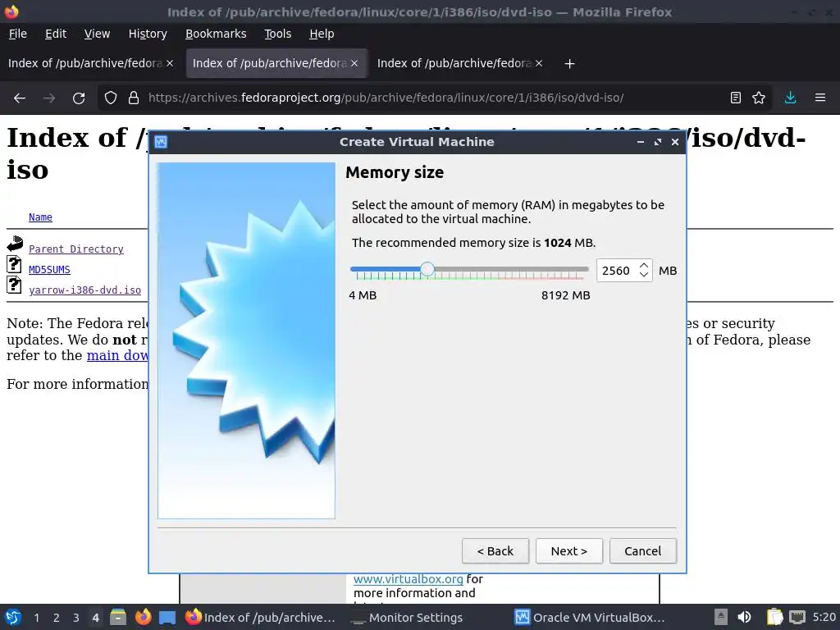Focus Oracle VM VirtualBox taskbar entry
Image resolution: width=840 pixels, height=630 pixels.
coord(589,617)
